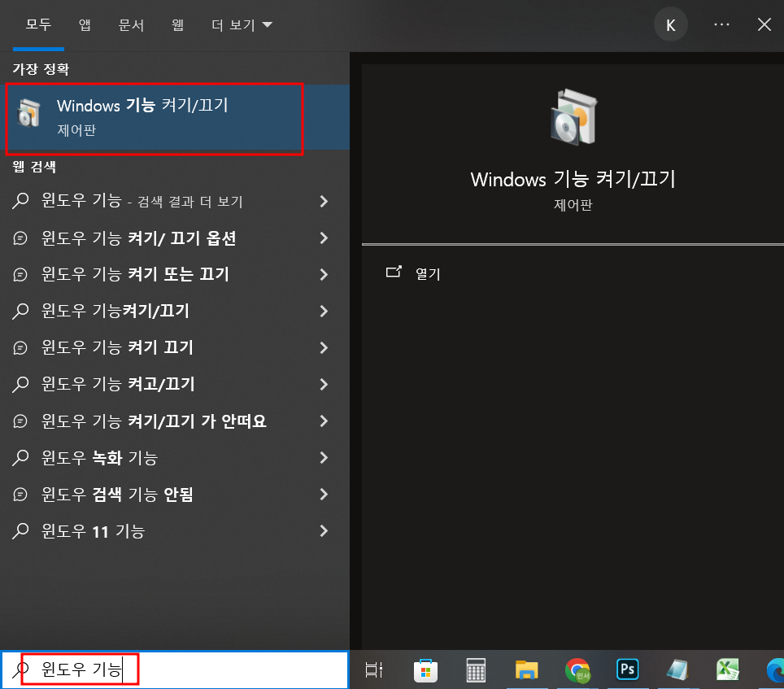Click search icon beside 윈도우 녹화 기능
Image resolution: width=784 pixels, height=689 pixels.
pos(20,457)
